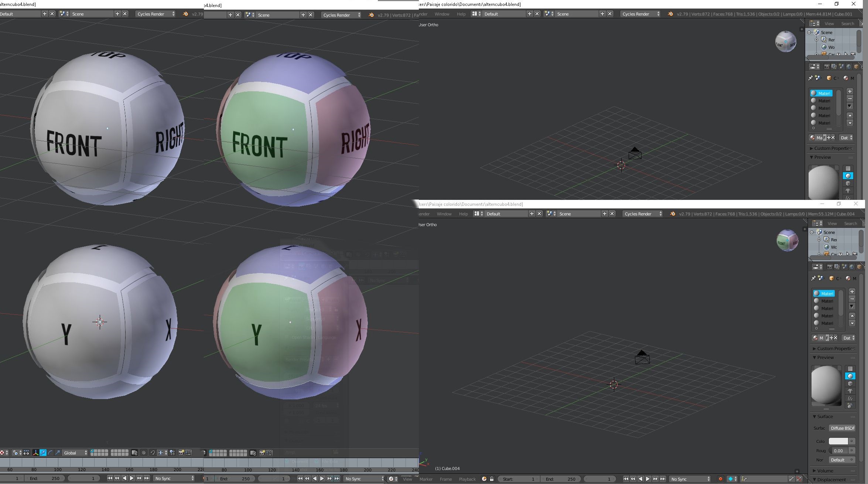Select the translate manipulator arrow icon
The height and width of the screenshot is (484, 868).
pos(43,453)
